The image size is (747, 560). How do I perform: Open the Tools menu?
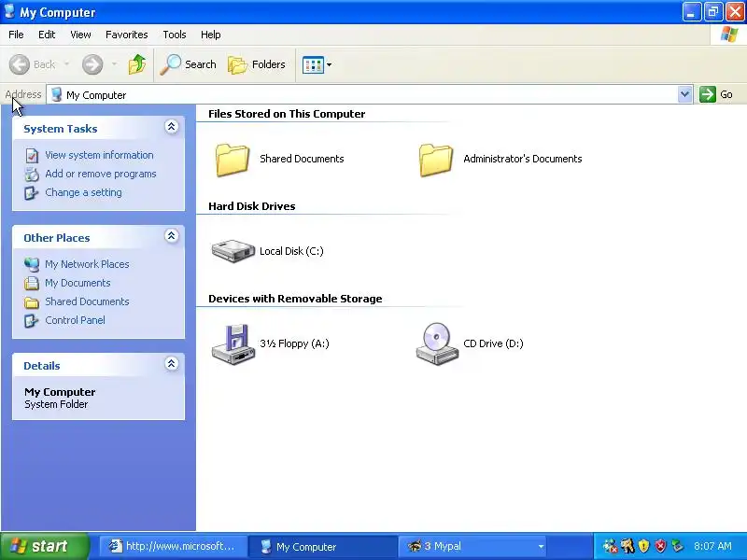pyautogui.click(x=175, y=35)
